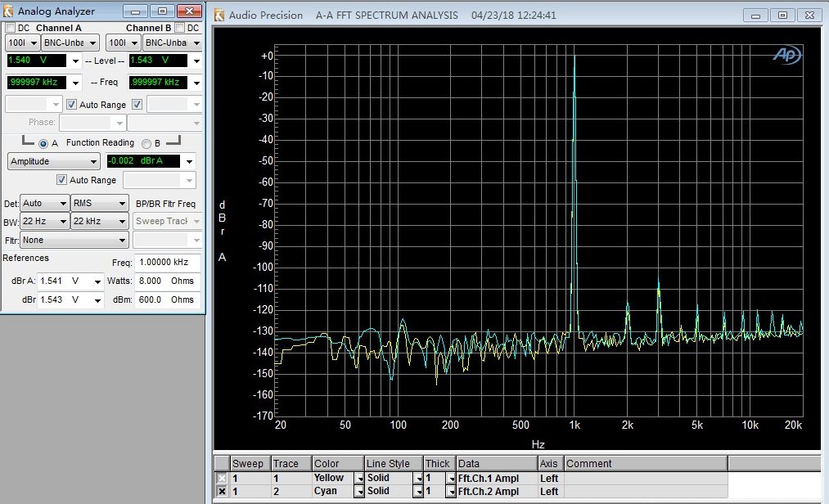Enable DC coupling for Channel A

coord(10,28)
